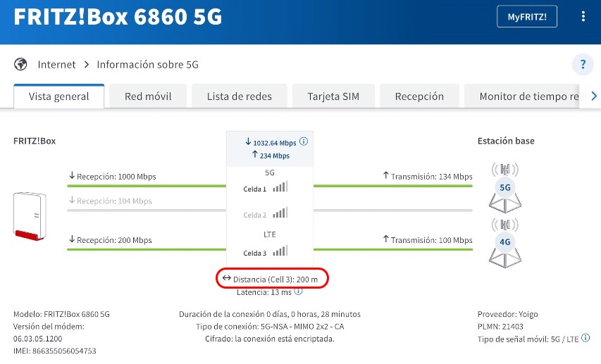Click Celda 1 signal strength bars

tap(280, 187)
